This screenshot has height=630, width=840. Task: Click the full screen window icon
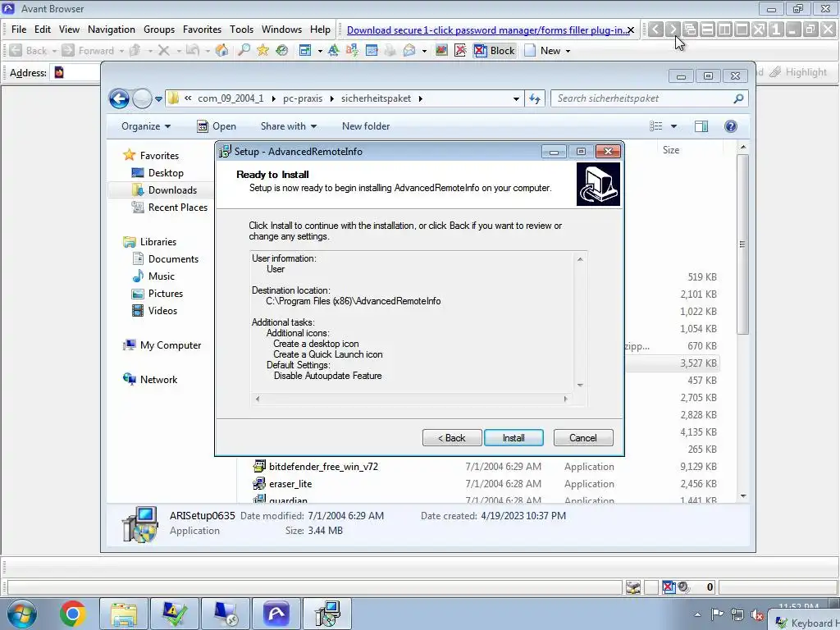(x=305, y=50)
